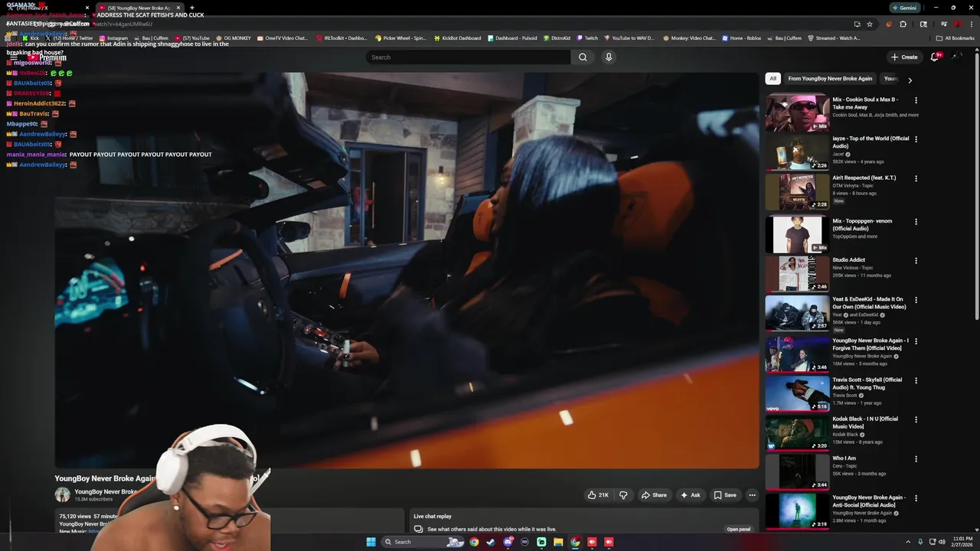
Task: Switch to the Home / X browser tab
Action: pos(47,8)
